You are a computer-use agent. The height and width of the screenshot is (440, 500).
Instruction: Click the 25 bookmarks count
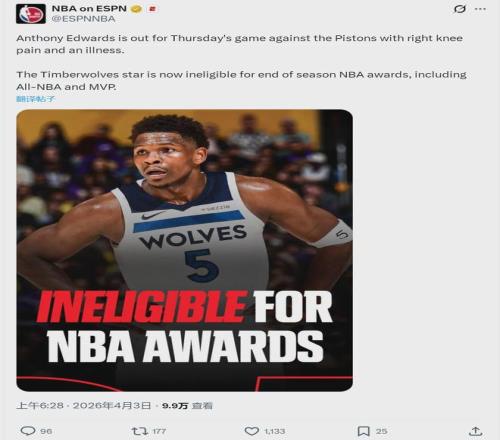point(382,431)
